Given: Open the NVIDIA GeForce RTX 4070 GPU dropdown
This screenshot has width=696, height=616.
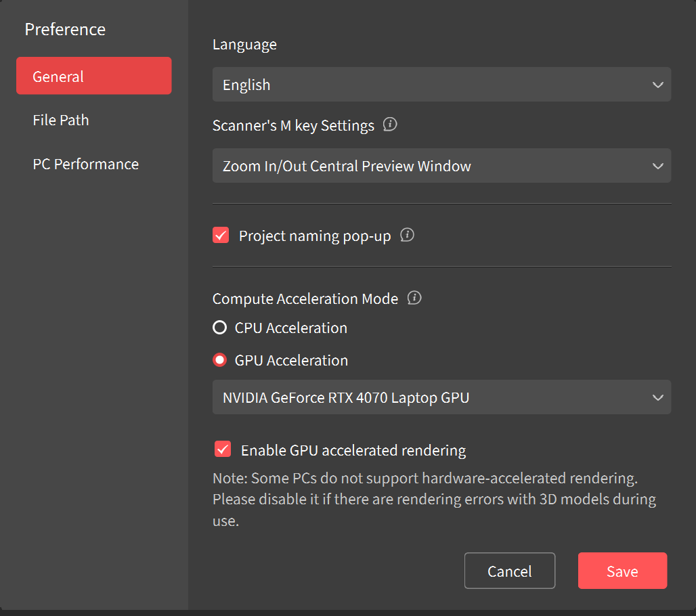Looking at the screenshot, I should [x=441, y=397].
